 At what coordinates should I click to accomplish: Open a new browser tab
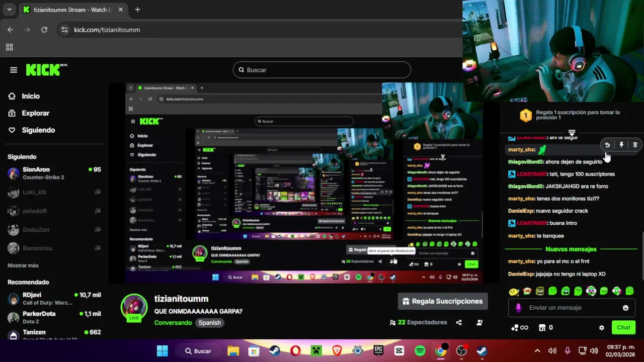[x=137, y=10]
